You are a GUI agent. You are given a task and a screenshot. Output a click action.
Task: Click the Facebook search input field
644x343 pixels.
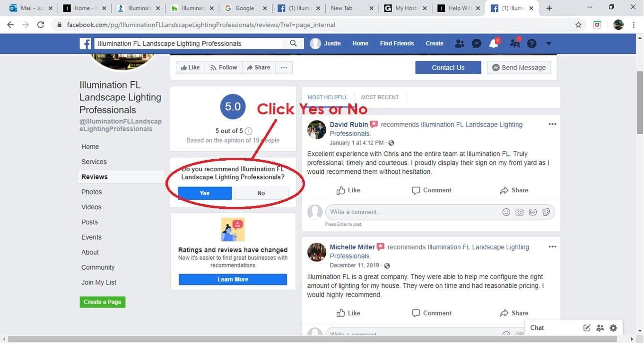point(189,43)
